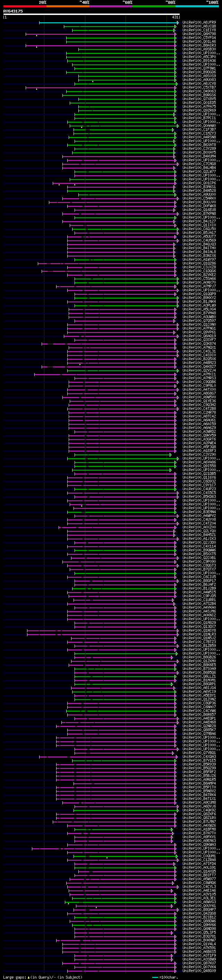Select the UniRef100_A4RSN8 label
This screenshot has height=980, width=222.
199,137
